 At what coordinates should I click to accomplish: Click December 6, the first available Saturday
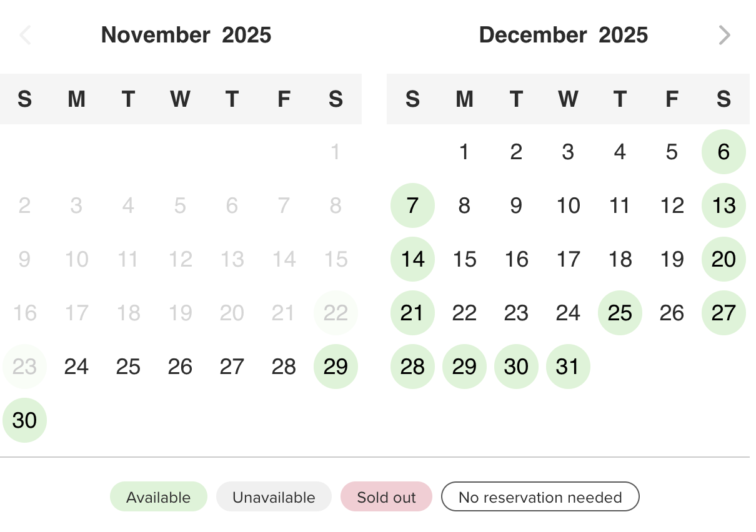[724, 151]
